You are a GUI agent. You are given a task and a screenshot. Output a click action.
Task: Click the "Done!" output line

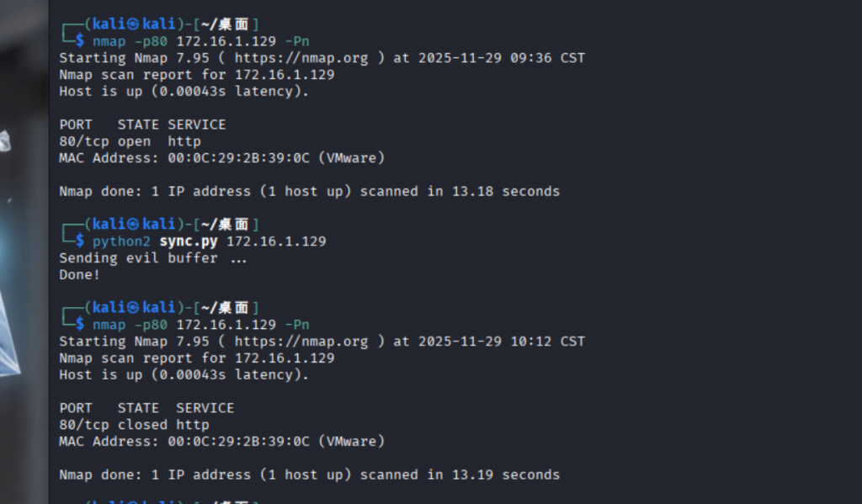(79, 274)
